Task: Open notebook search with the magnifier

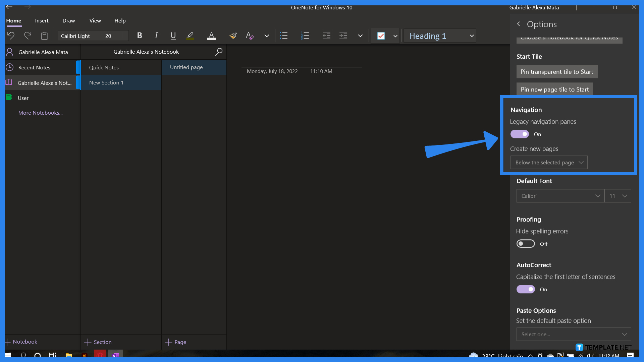Action: [x=219, y=52]
